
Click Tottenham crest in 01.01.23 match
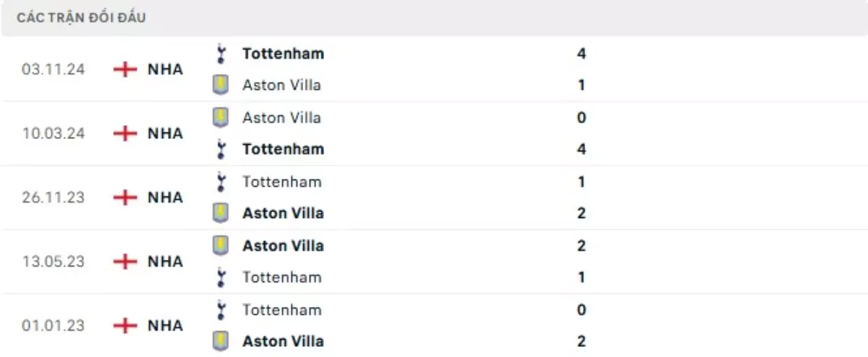[x=221, y=310]
